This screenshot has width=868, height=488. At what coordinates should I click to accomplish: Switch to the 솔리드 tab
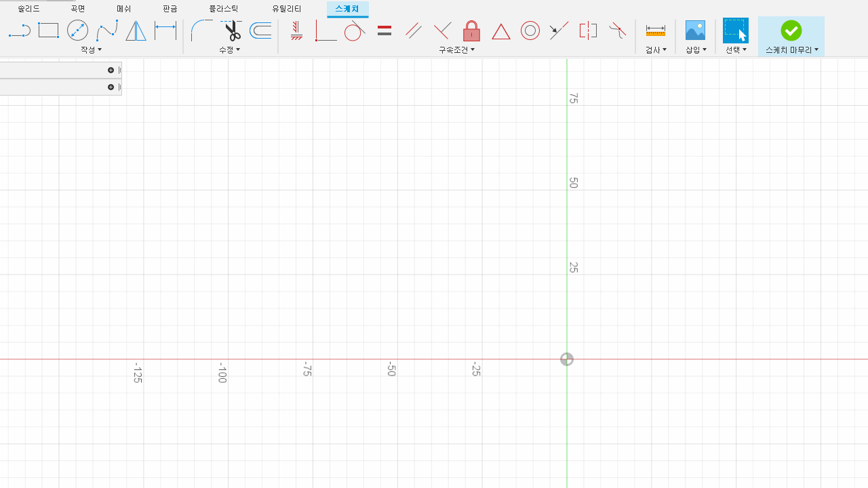(29, 9)
